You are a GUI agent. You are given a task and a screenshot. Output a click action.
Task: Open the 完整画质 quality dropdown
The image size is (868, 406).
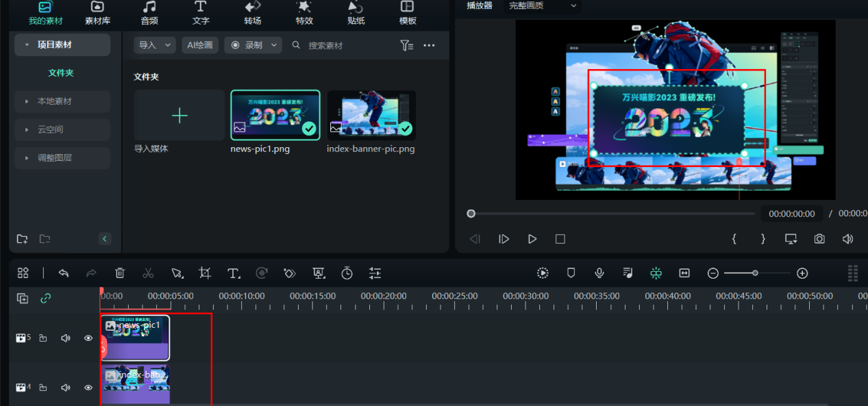pos(543,6)
